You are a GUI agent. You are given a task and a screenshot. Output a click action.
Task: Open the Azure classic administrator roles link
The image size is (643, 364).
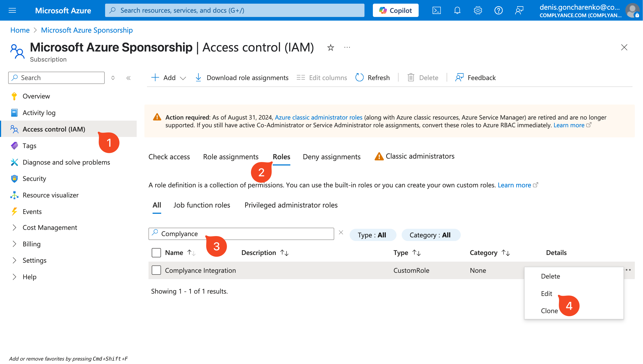318,117
